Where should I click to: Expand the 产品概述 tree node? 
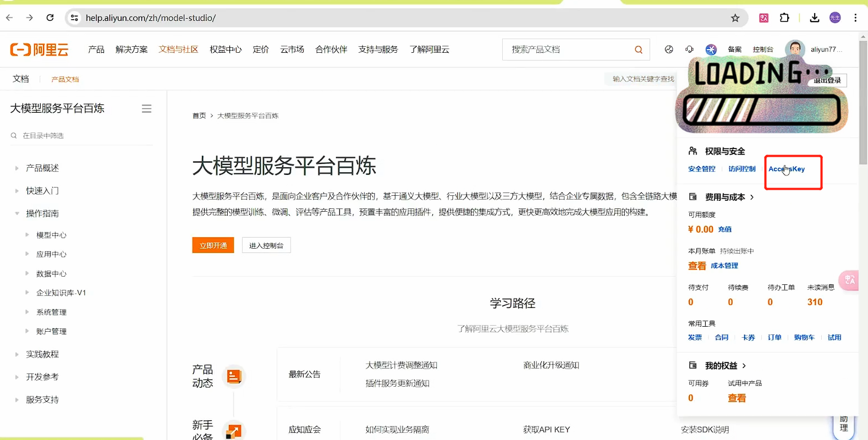click(17, 168)
